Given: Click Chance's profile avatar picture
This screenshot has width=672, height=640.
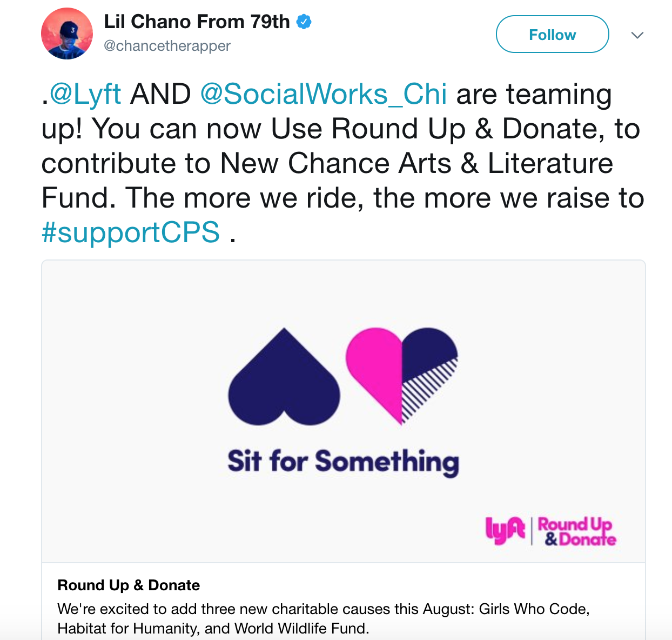Looking at the screenshot, I should tap(67, 34).
